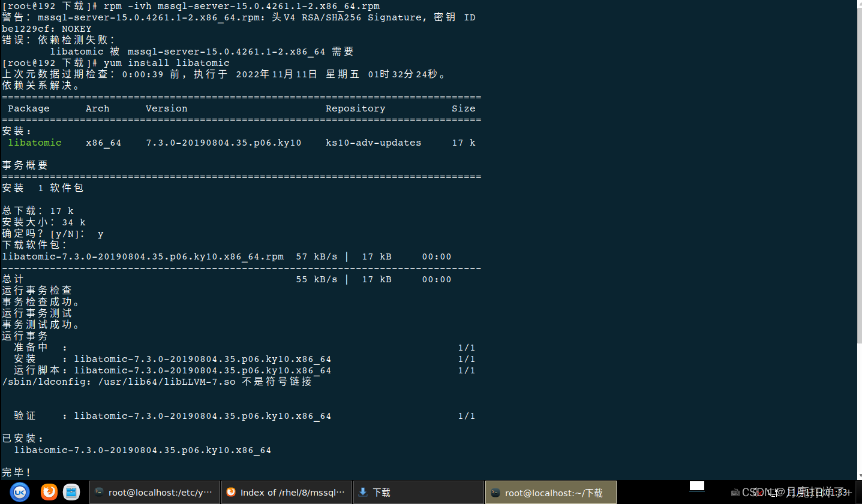Click the green libatomic package name
Viewport: 862px width, 504px height.
tap(34, 143)
